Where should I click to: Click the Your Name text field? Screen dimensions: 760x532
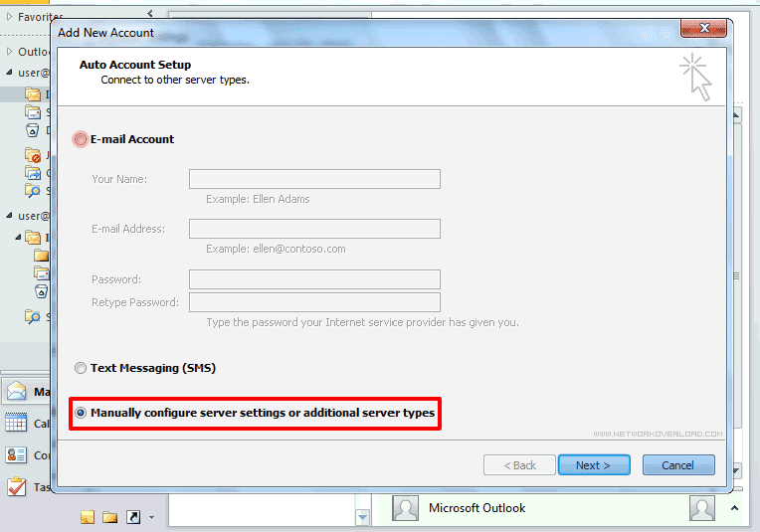tap(314, 179)
